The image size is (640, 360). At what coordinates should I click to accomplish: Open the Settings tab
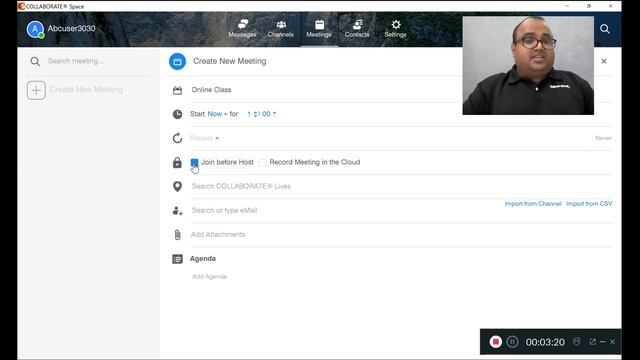pos(396,29)
